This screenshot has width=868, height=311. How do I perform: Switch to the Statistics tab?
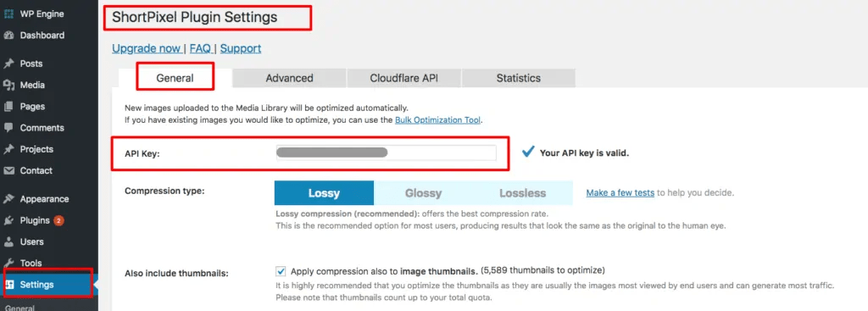[519, 78]
